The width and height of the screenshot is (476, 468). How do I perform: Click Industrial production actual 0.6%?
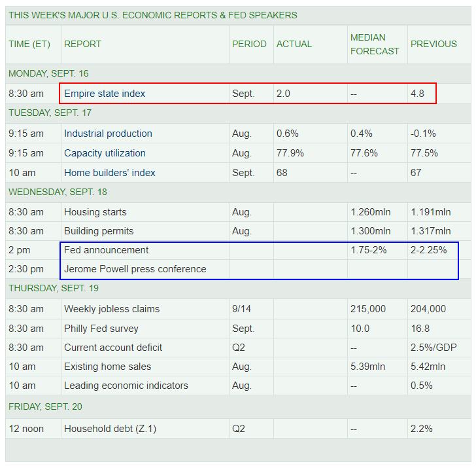click(x=287, y=134)
